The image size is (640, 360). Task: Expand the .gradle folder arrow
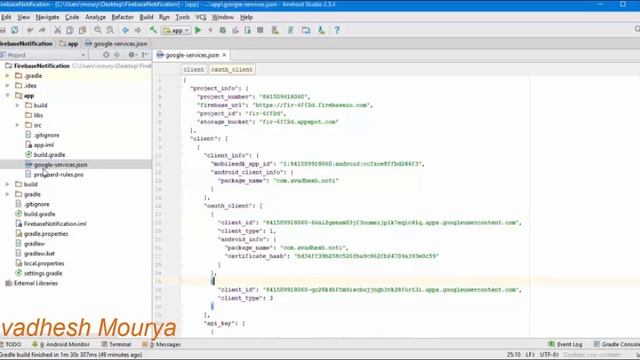pyautogui.click(x=7, y=76)
